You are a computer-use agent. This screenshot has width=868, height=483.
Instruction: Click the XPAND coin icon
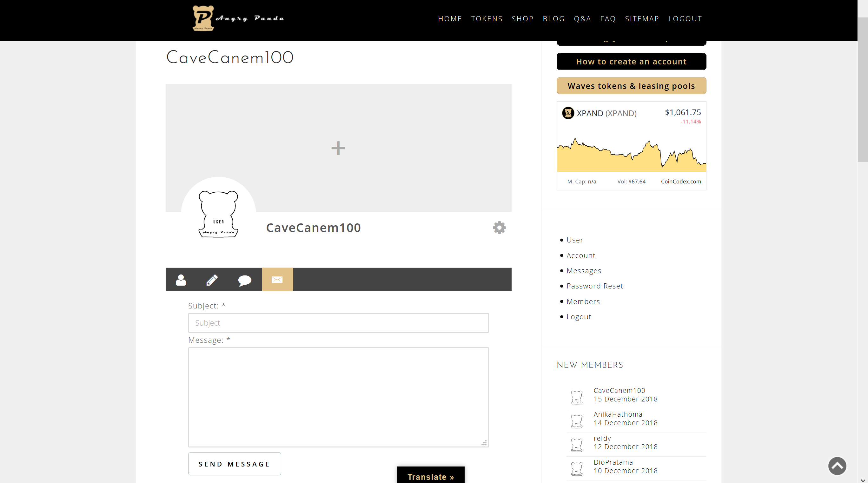[568, 113]
